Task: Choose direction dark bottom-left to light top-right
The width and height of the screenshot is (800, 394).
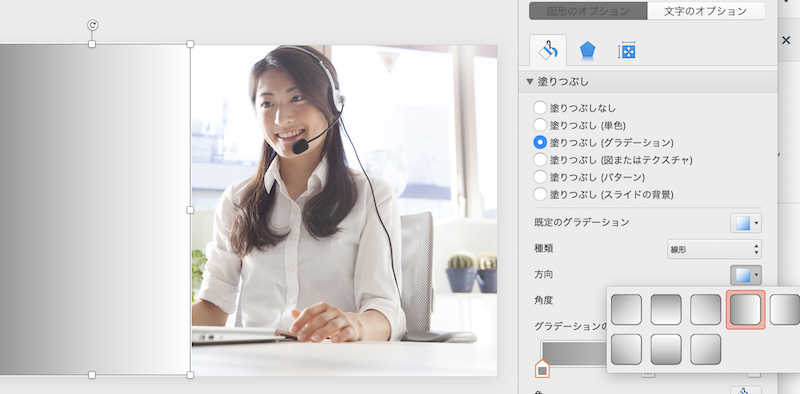Action: 626,349
